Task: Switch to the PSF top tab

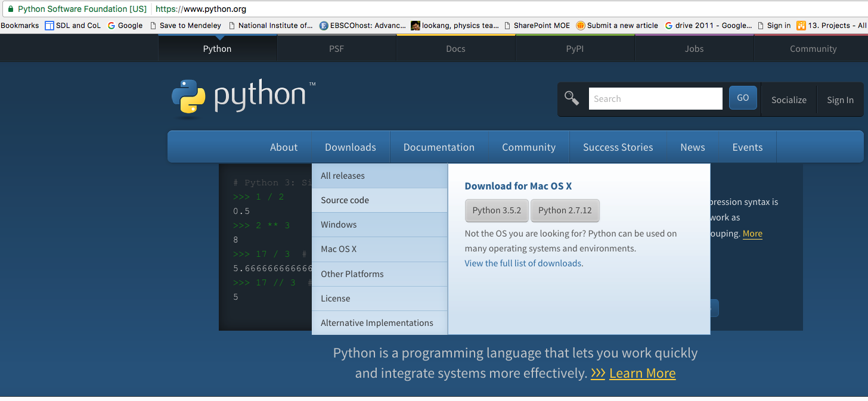Action: [x=336, y=48]
